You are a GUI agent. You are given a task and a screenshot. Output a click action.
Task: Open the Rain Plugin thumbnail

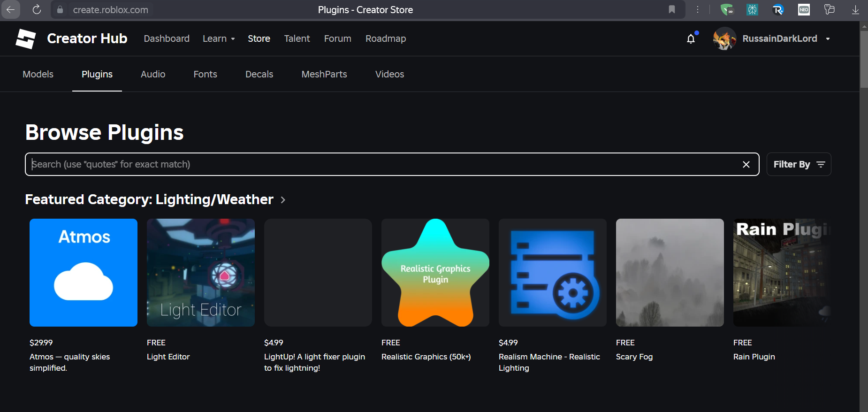click(783, 273)
